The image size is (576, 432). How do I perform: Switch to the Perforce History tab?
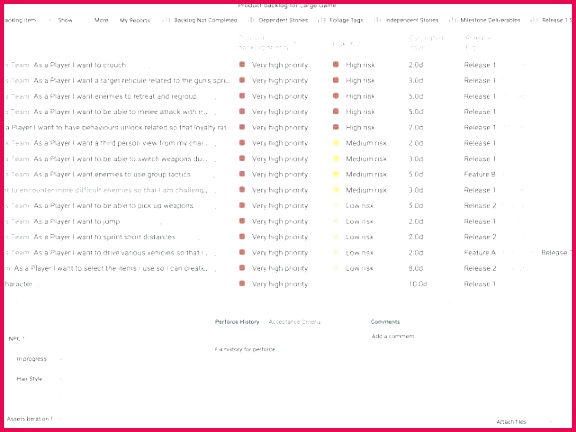tap(237, 322)
